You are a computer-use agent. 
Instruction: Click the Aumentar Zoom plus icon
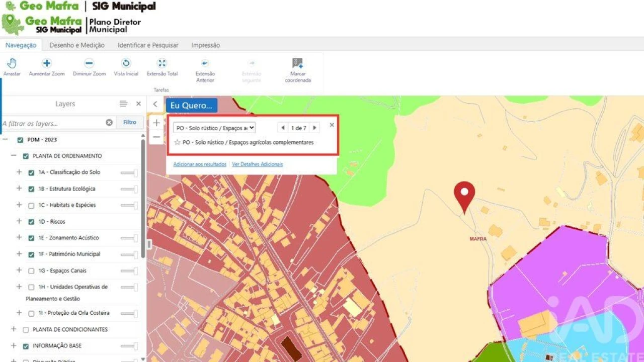tap(47, 63)
